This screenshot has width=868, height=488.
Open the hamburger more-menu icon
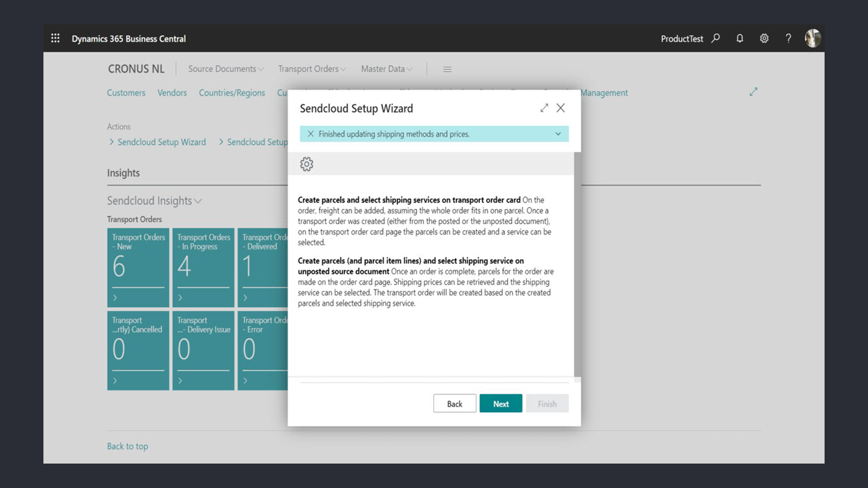tap(448, 69)
